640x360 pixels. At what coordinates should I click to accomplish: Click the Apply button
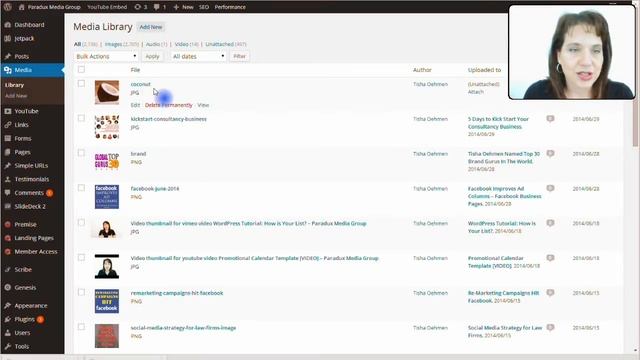pyautogui.click(x=152, y=56)
